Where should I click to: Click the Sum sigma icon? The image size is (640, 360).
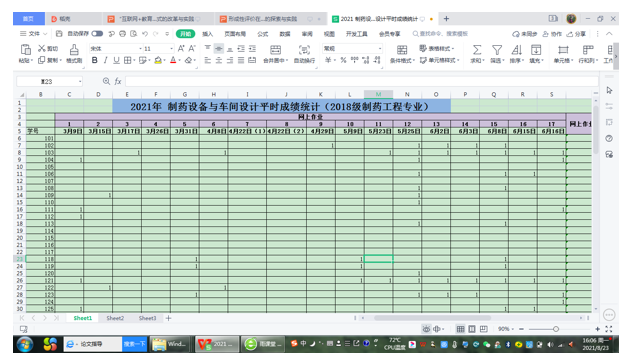pos(476,50)
